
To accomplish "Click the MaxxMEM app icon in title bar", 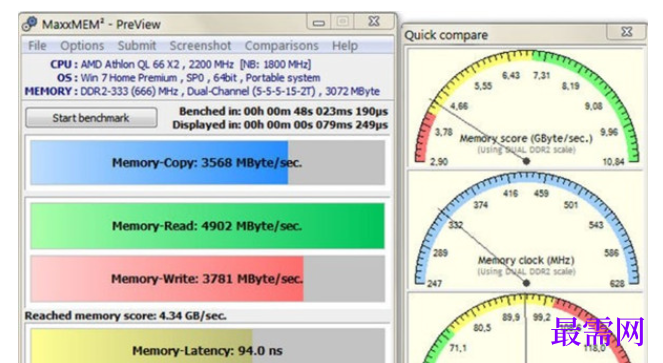I will (30, 24).
